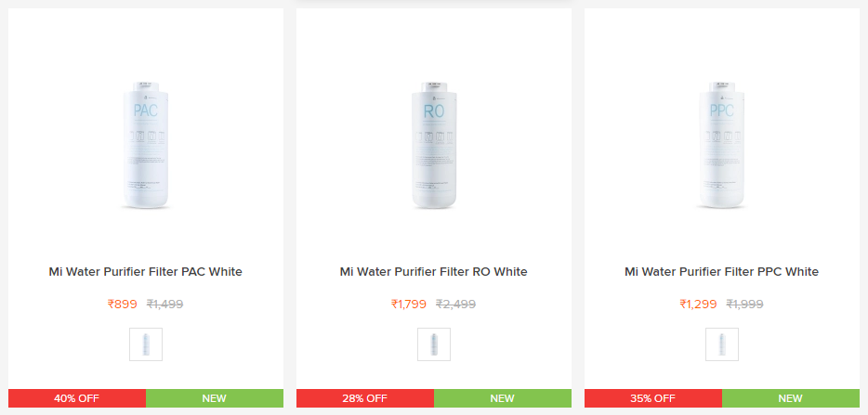The height and width of the screenshot is (415, 868).
Task: Select the PAC filter white variant swatch
Action: point(146,344)
